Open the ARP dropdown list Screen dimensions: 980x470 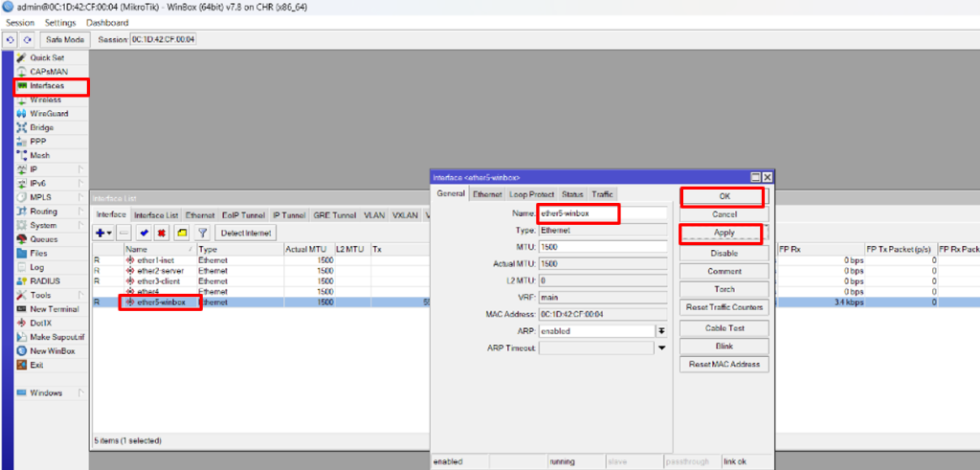pos(660,331)
